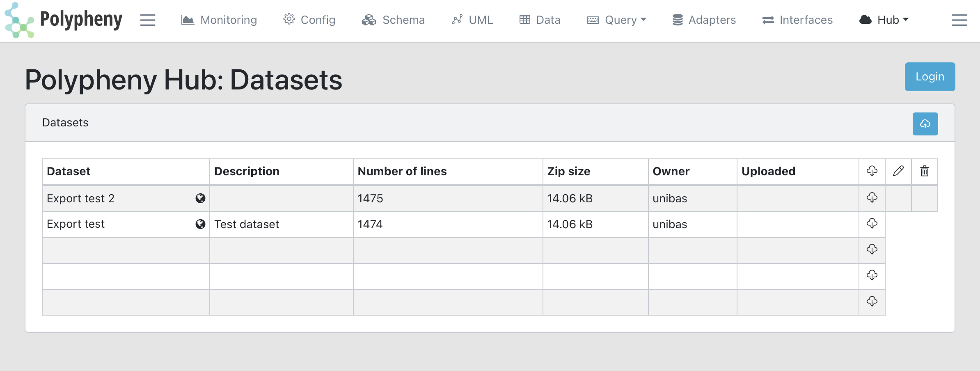Open the Interfaces configuration page
This screenshot has width=980, height=371.
tap(797, 20)
